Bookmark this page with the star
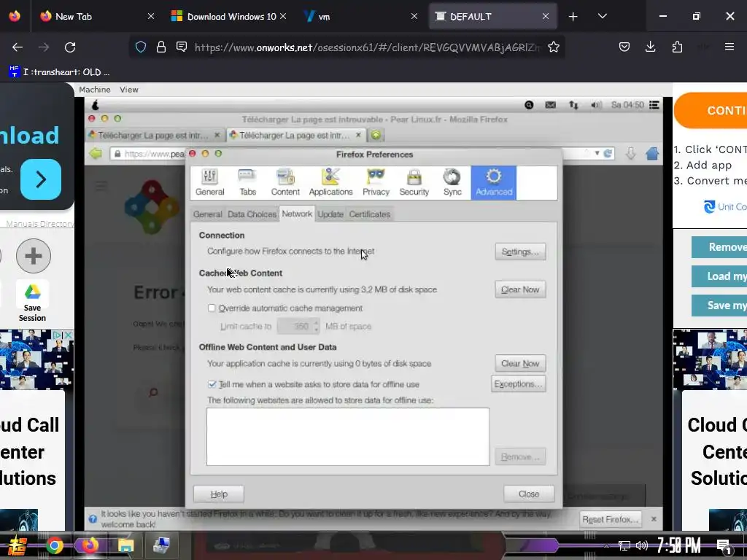 (x=553, y=47)
